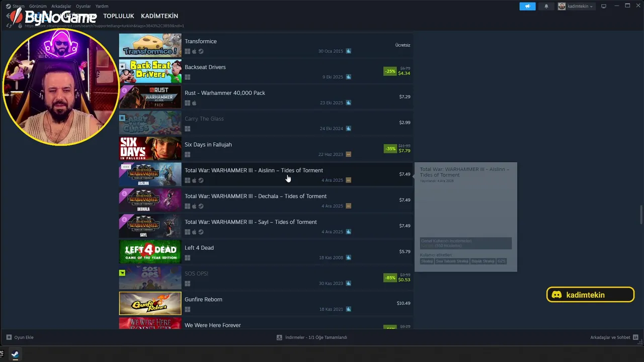Click the -85% discount badge on SOS OPS
Image resolution: width=644 pixels, height=362 pixels.
390,278
